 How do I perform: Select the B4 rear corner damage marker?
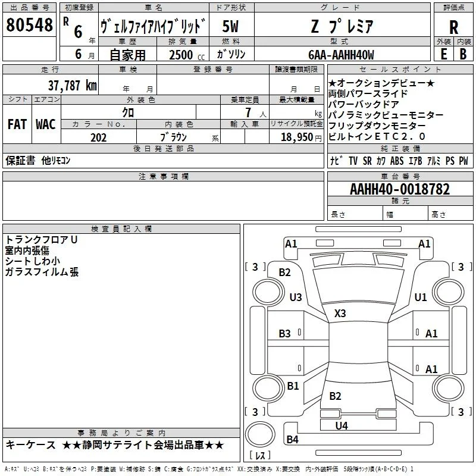[x=293, y=439]
